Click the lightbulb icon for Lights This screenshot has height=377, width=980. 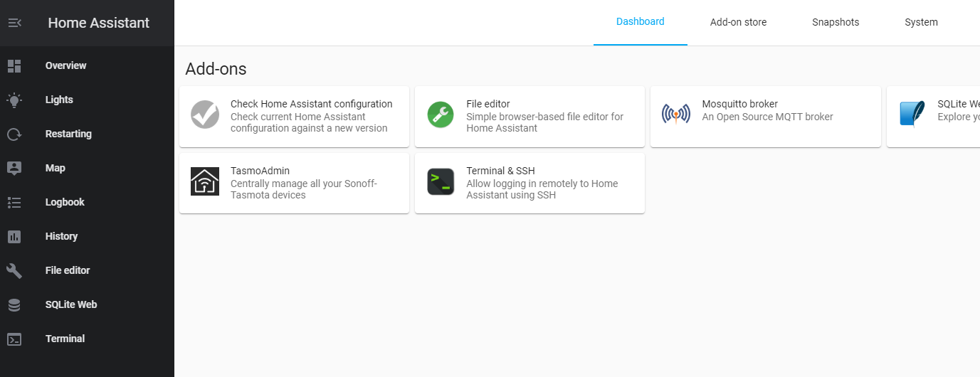14,100
